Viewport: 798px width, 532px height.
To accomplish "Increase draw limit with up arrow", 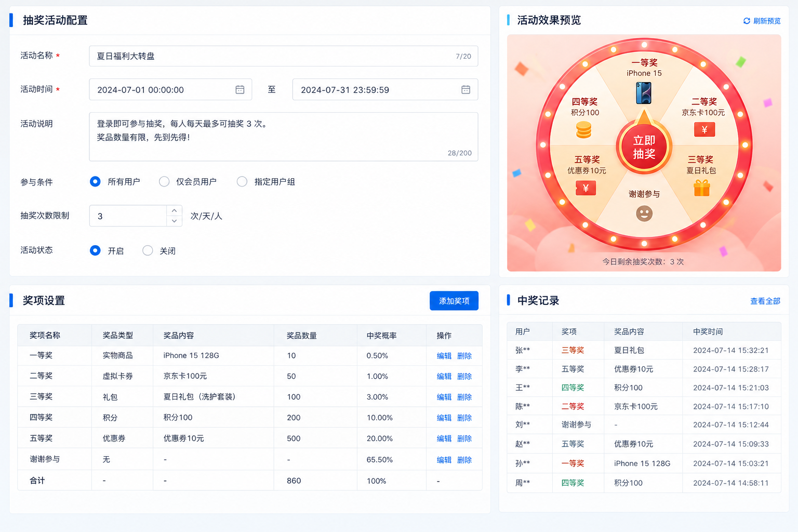I will click(x=174, y=210).
